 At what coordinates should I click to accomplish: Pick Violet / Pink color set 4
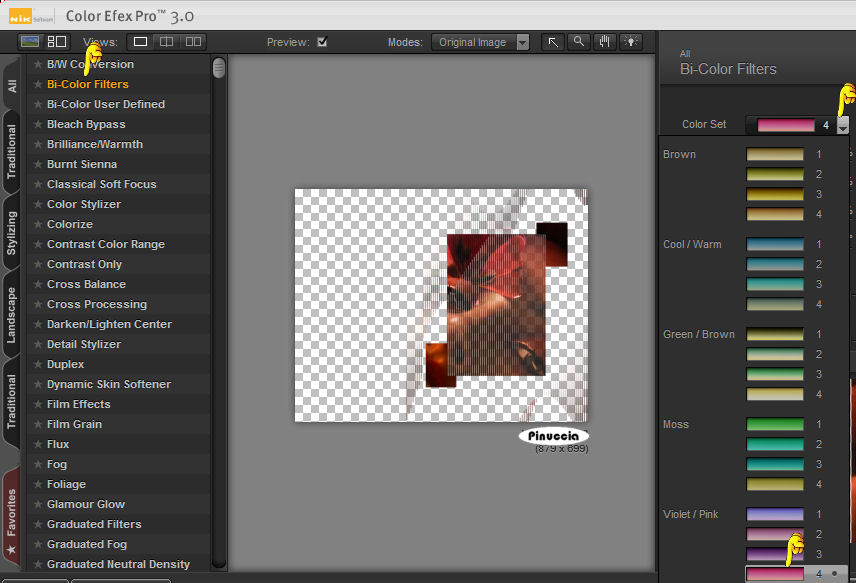[775, 574]
